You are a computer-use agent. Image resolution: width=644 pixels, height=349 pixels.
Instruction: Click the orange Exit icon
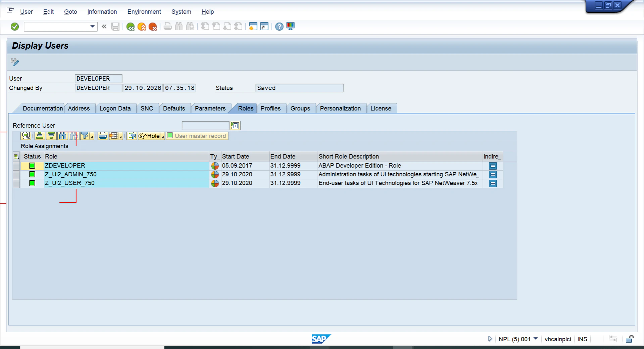(142, 27)
